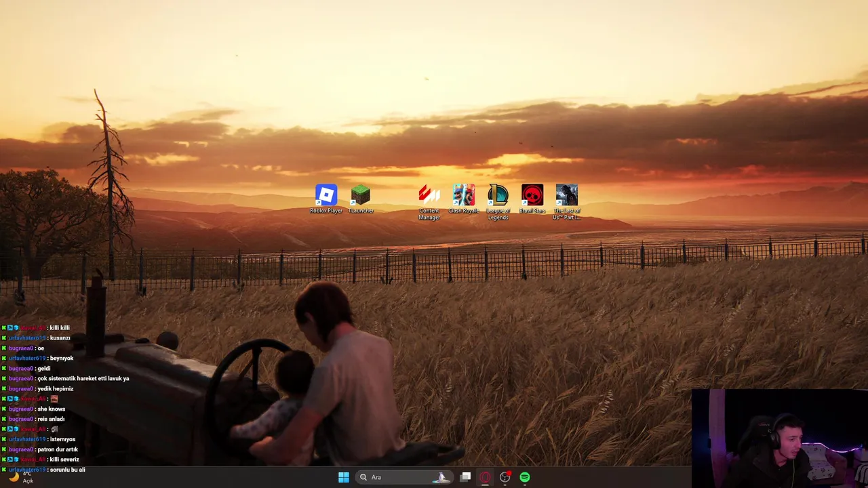Switch to Opera GX in the taskbar
Screen dimensions: 868x488
click(x=485, y=477)
